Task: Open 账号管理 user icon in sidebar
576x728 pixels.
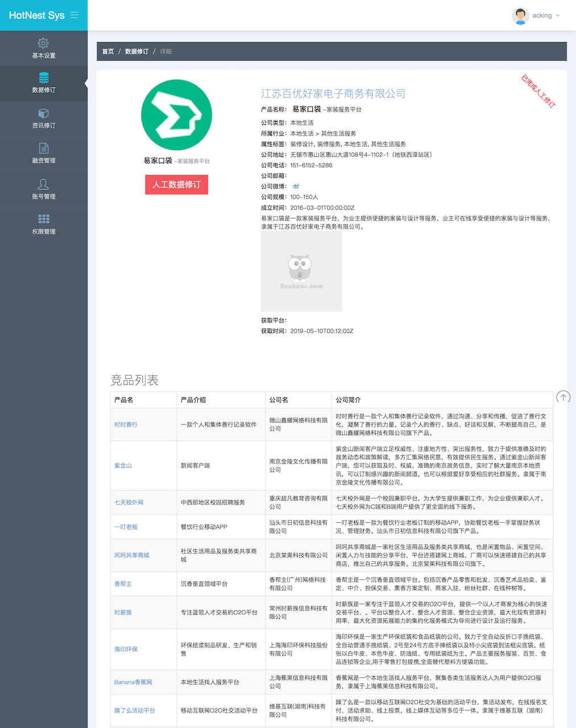Action: 43,184
